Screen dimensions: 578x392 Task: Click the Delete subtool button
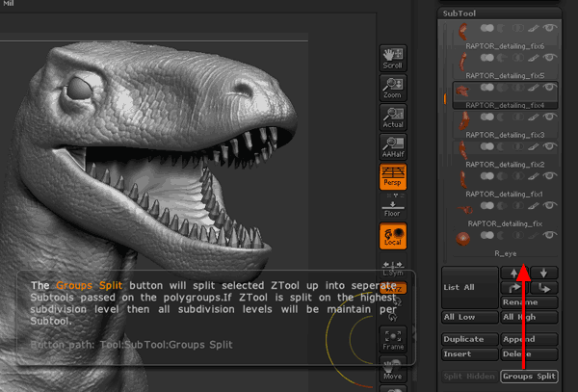pyautogui.click(x=529, y=354)
